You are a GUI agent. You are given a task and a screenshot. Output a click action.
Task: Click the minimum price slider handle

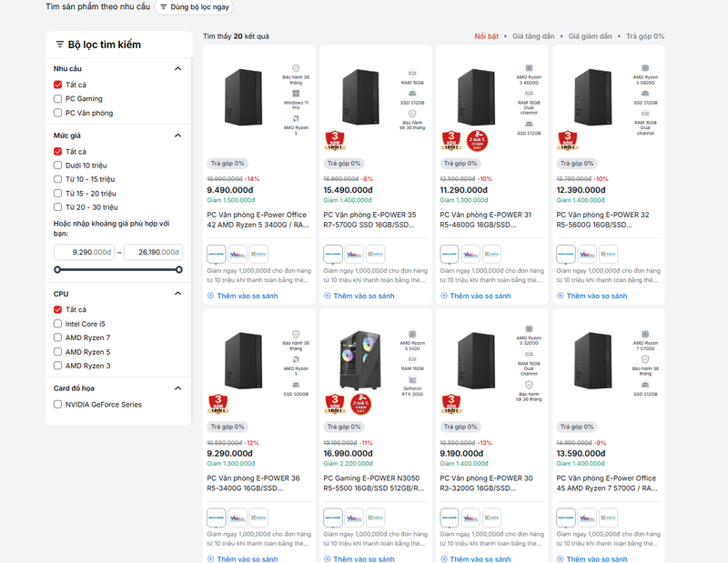[57, 269]
